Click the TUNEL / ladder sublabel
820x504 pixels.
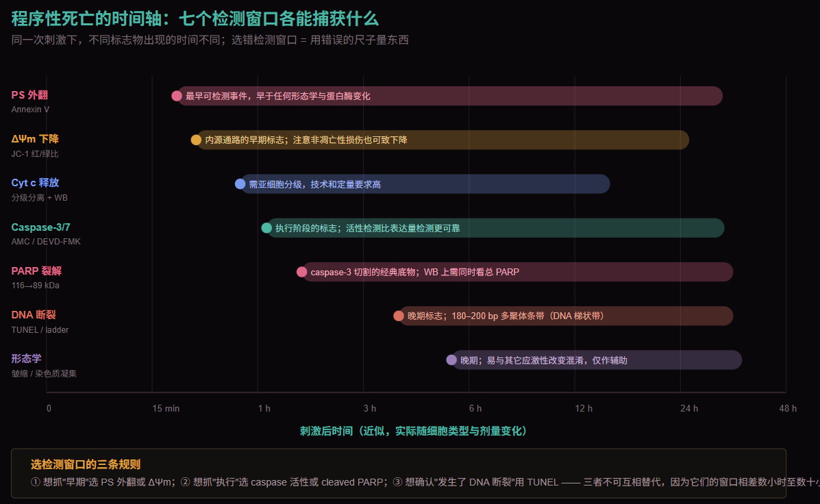[40, 330]
